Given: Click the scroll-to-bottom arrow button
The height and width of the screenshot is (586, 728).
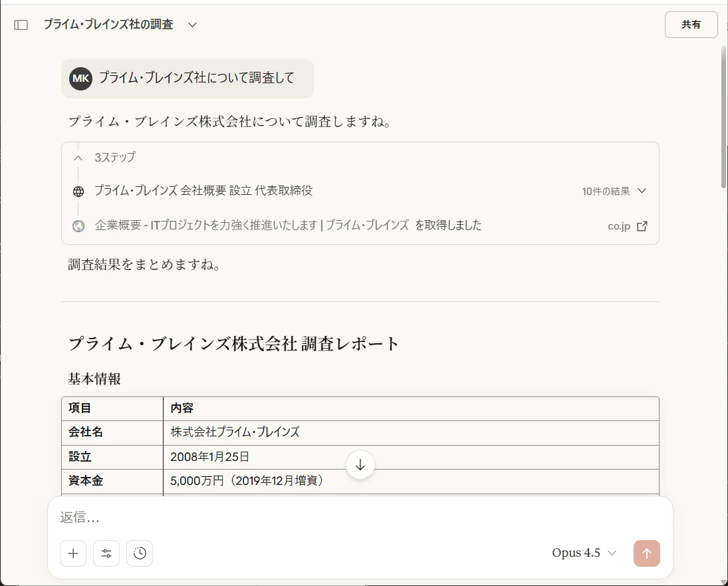Looking at the screenshot, I should (360, 465).
